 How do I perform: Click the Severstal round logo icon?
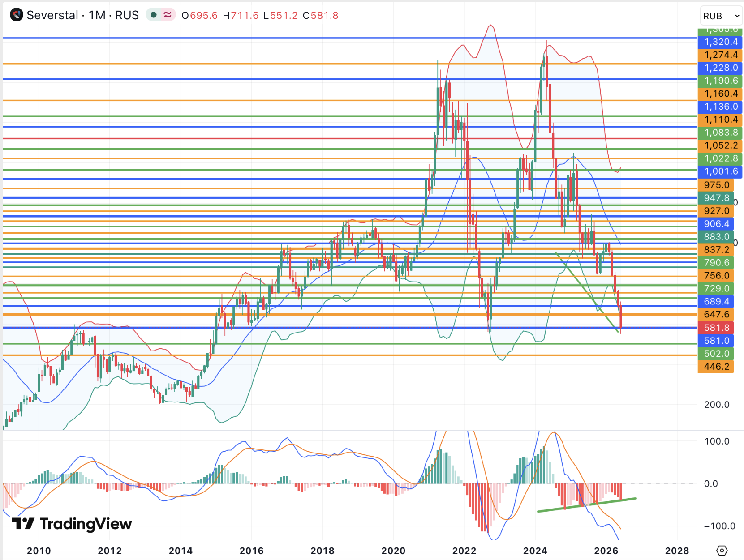tap(17, 15)
